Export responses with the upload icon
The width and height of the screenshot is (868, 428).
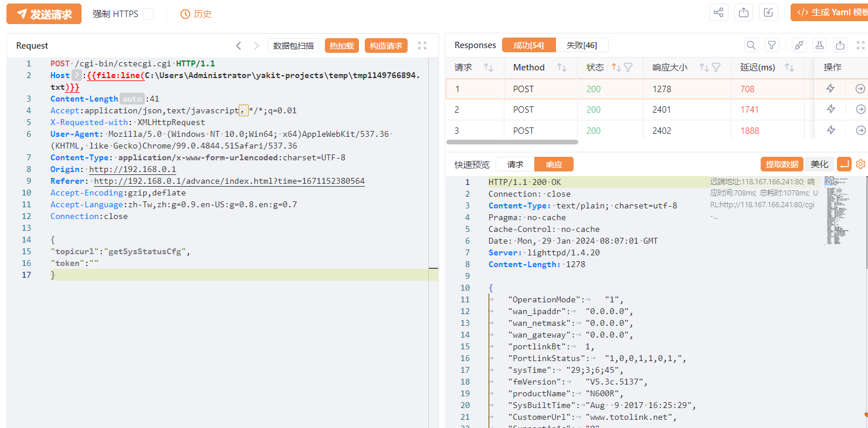[840, 45]
